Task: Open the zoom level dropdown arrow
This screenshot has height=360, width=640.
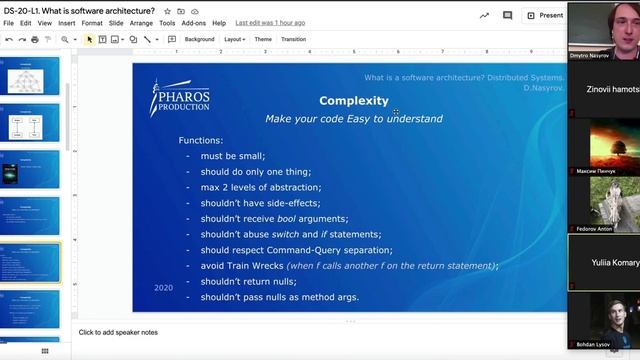Action: point(75,40)
